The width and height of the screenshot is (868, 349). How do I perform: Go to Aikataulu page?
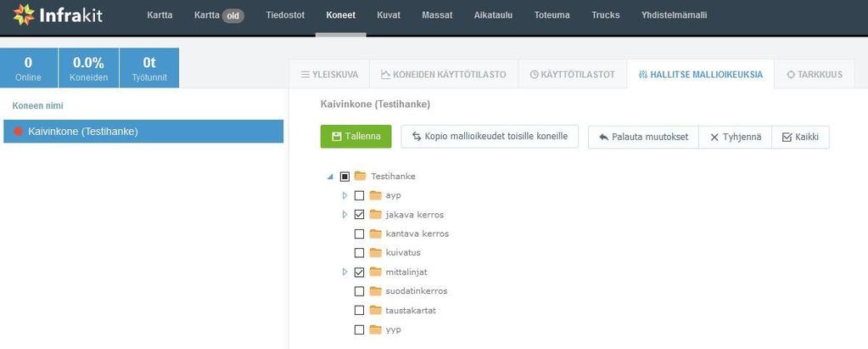[493, 15]
